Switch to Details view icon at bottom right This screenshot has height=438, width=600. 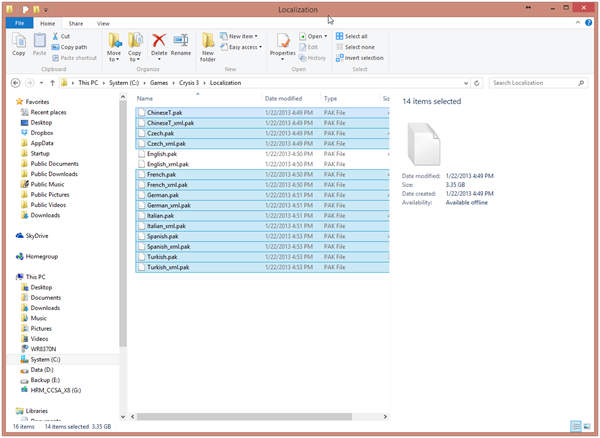[x=576, y=426]
